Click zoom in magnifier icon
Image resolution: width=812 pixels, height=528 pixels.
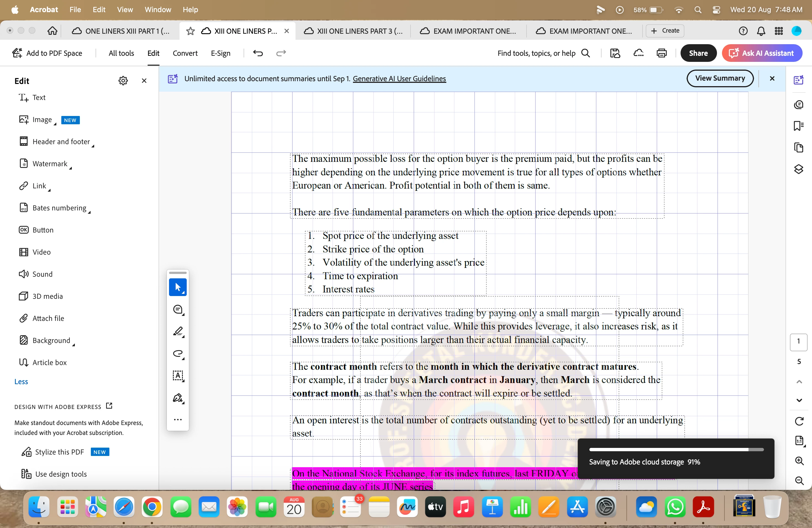pos(799,460)
